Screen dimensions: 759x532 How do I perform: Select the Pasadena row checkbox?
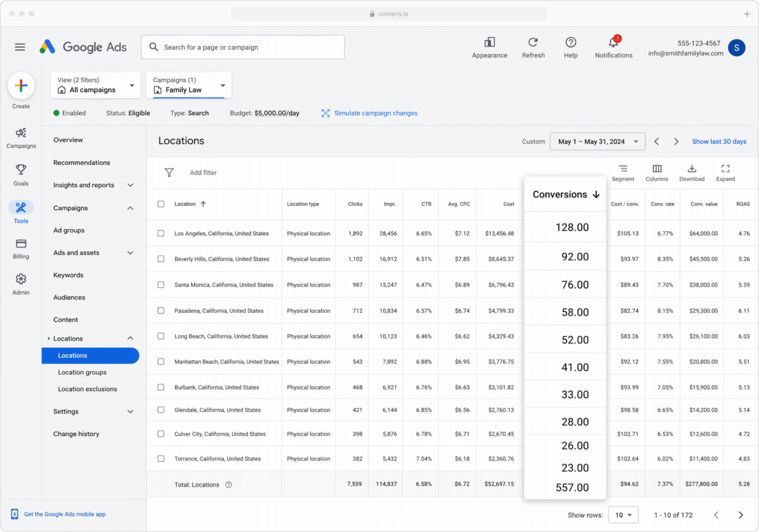tap(161, 310)
